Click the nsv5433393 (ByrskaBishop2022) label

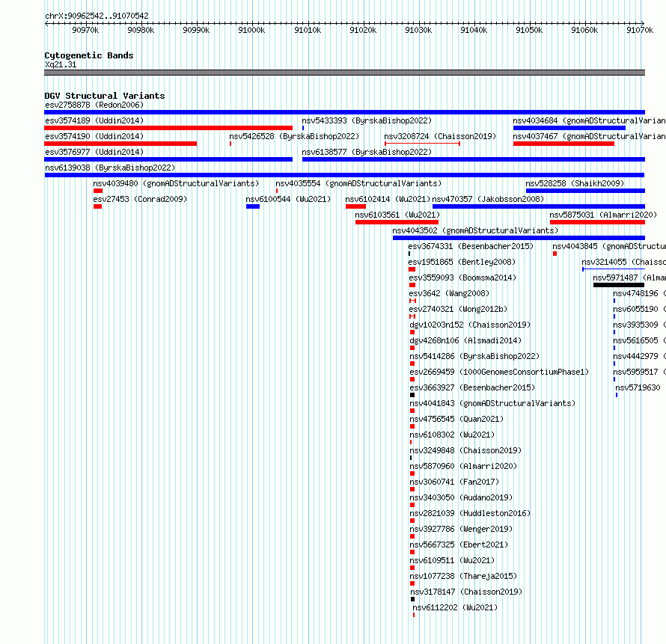point(367,120)
